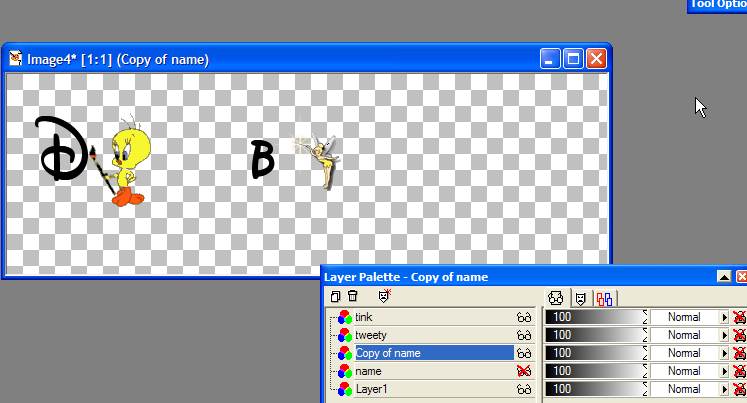Viewport: 747px width, 403px height.
Task: Click the Delete layer trash icon
Action: click(x=353, y=296)
